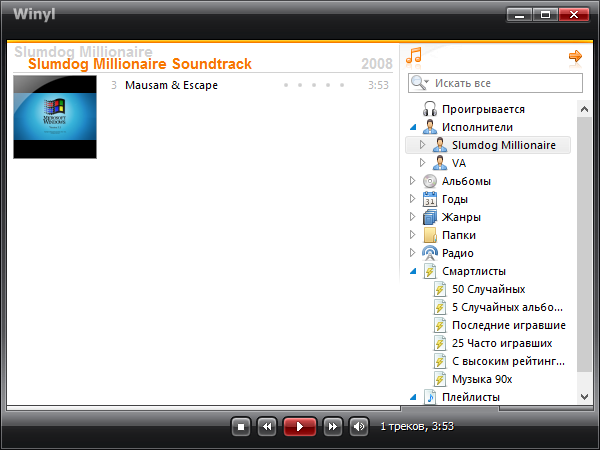Expand the 'Жанры' node
Image resolution: width=600 pixels, height=450 pixels.
click(412, 217)
